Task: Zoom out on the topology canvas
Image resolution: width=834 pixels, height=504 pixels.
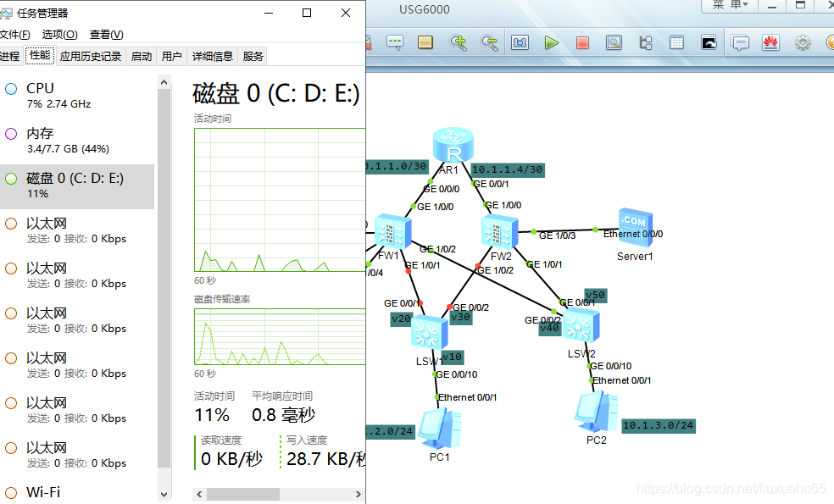Action: [x=489, y=42]
